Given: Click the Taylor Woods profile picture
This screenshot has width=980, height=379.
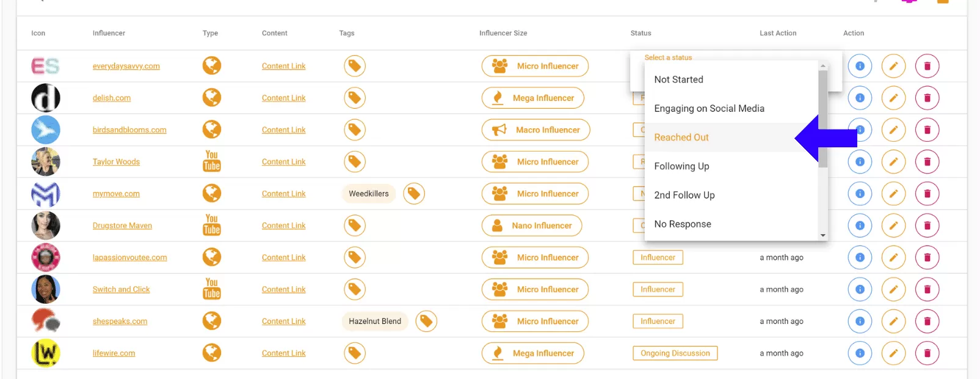Looking at the screenshot, I should (x=46, y=162).
